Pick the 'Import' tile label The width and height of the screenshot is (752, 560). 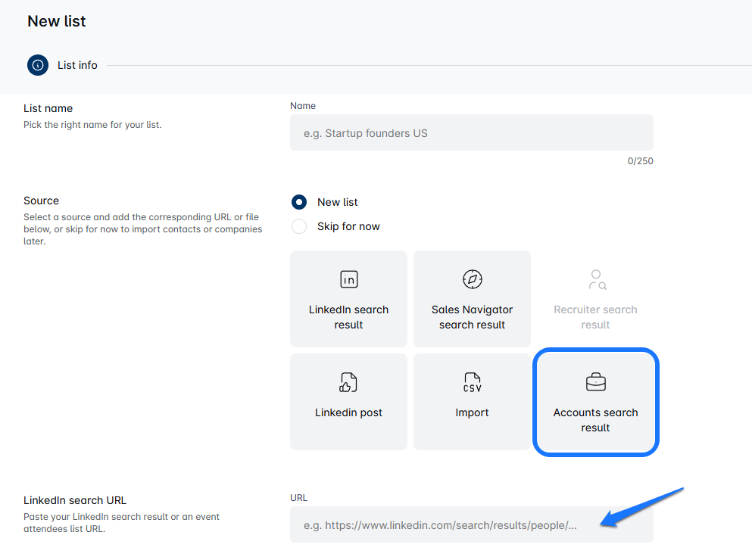pos(472,412)
